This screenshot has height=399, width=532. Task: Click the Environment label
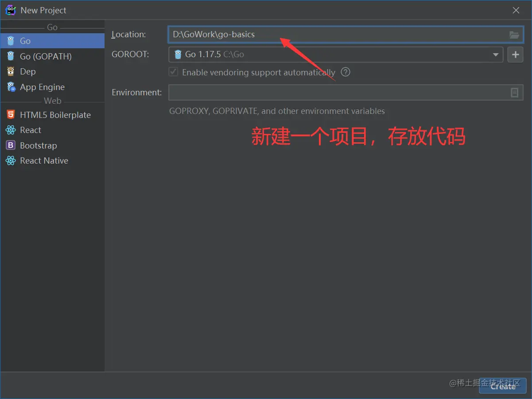coord(136,93)
